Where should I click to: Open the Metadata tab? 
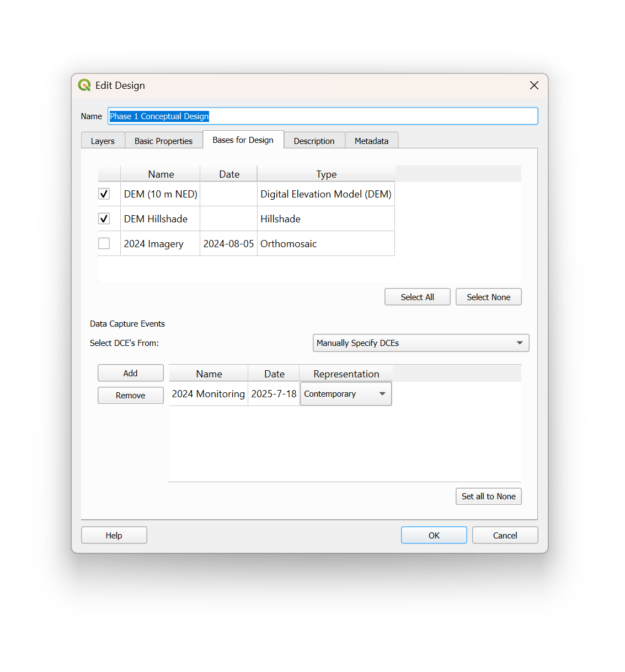[371, 141]
